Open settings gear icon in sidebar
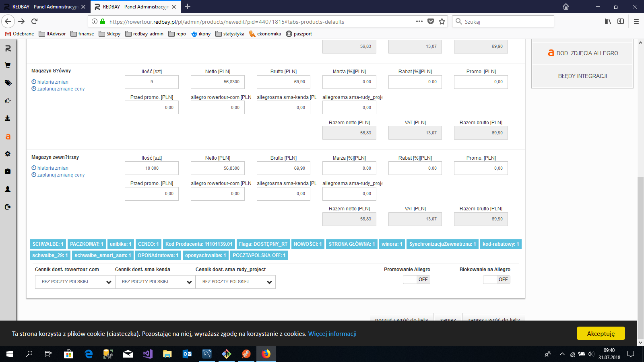Viewport: 644px width, 362px height. coord(8,154)
